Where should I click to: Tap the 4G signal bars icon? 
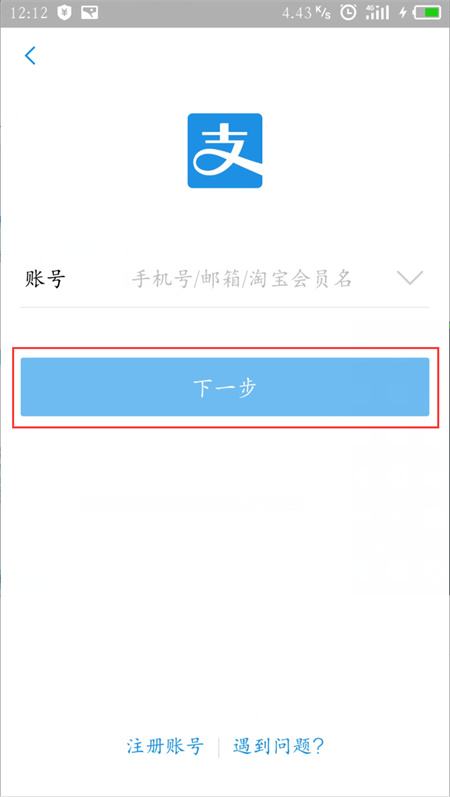(x=377, y=13)
